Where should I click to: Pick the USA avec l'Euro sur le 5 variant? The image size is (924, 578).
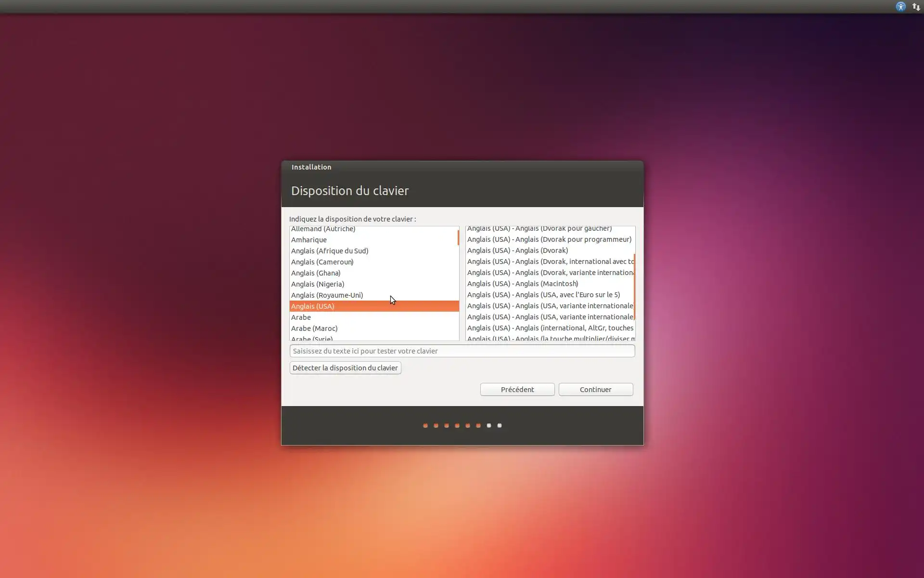pos(543,295)
